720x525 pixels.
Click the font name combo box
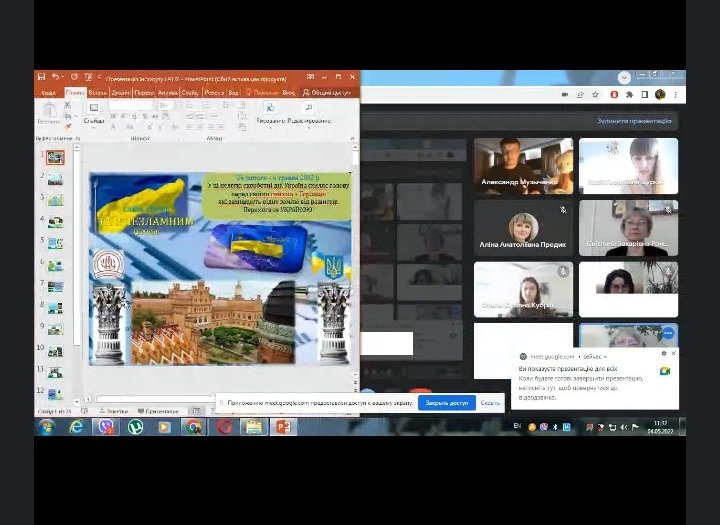tap(130, 106)
